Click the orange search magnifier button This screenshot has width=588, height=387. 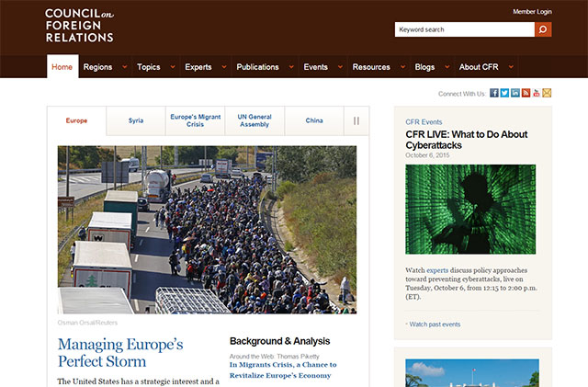(543, 29)
